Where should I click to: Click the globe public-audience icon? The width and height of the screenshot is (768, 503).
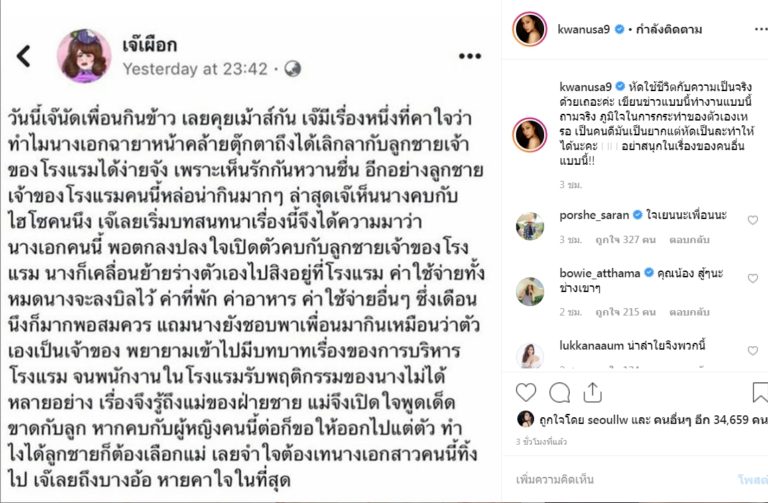tap(292, 69)
